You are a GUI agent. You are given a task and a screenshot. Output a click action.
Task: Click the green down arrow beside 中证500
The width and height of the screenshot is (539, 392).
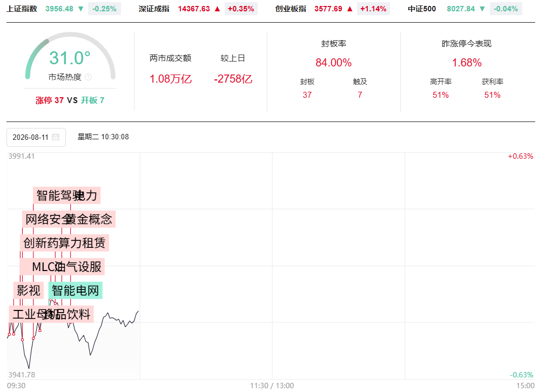click(482, 9)
